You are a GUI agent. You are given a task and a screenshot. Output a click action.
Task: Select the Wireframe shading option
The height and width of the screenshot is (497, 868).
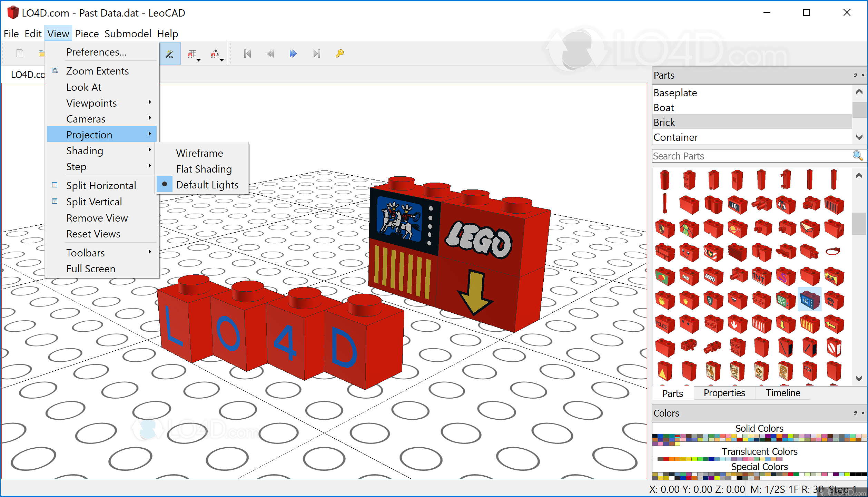(x=199, y=153)
